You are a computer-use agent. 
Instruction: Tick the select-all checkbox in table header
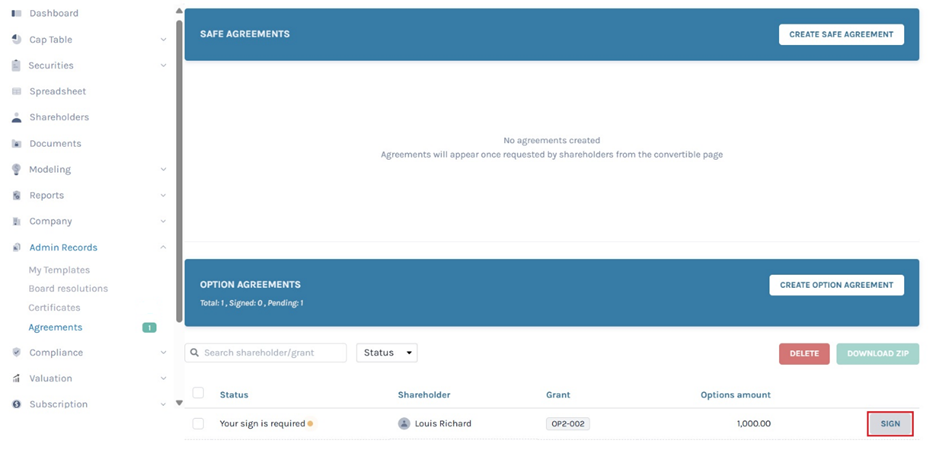pos(198,393)
